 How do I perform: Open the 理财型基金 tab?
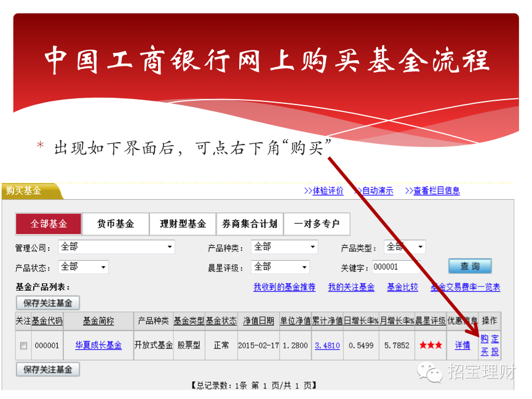(183, 224)
